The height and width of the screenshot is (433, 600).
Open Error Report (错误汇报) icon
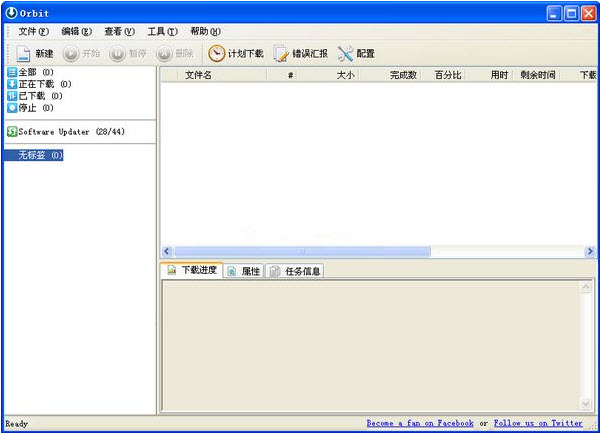[x=281, y=54]
